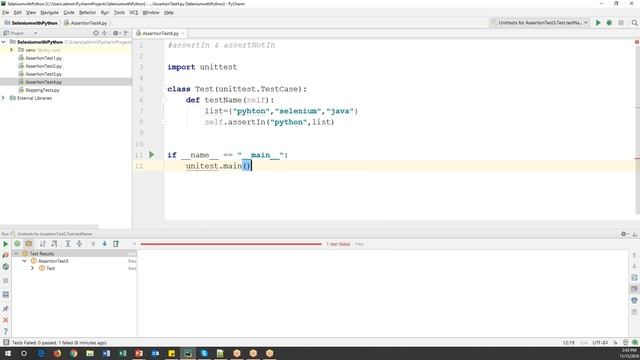Click Tests Failed status bar message
Screen dimensions: 640x360
pos(59,342)
